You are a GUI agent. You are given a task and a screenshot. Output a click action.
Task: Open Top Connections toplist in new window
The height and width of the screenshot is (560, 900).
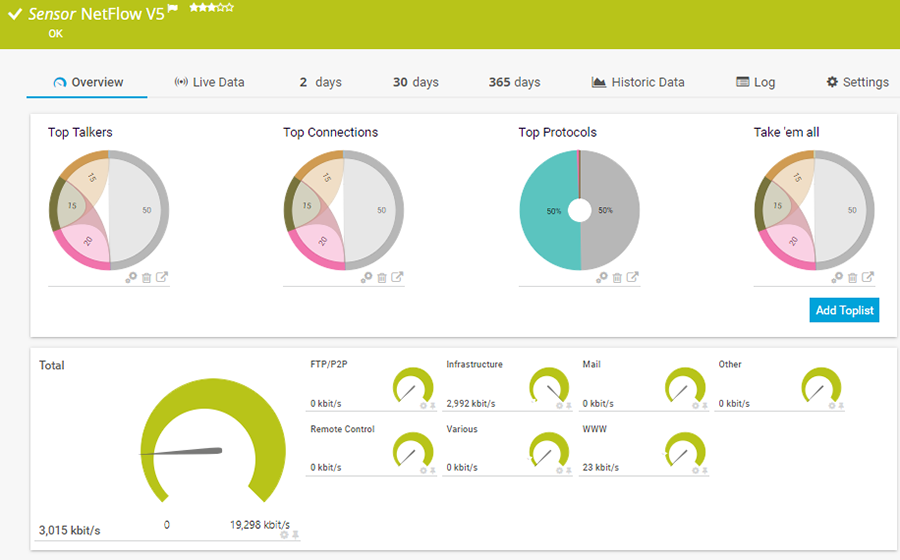click(x=397, y=277)
